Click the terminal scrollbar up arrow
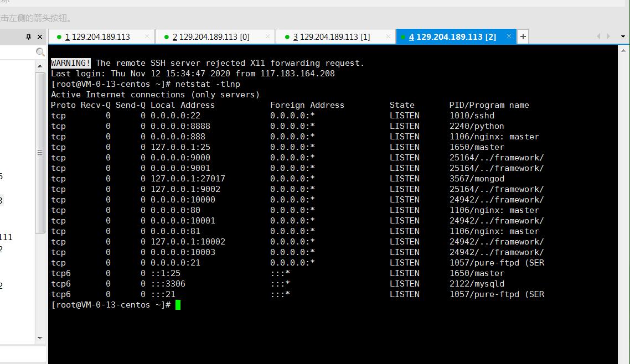Viewport: 630px width, 364px height. [x=623, y=50]
